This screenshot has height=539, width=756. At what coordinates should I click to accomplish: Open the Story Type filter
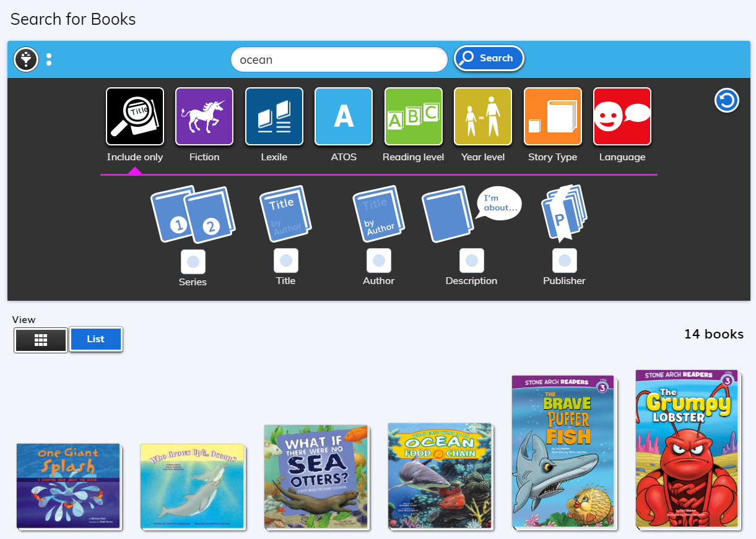tap(553, 116)
